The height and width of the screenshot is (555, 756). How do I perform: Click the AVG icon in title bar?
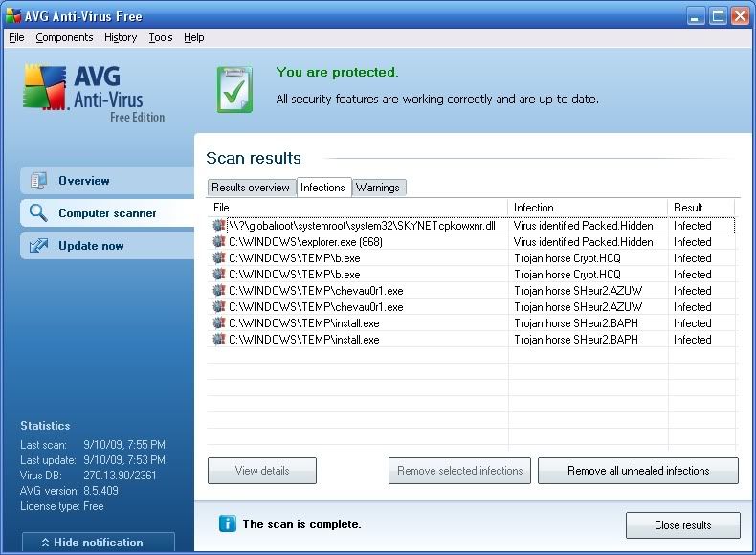click(x=13, y=16)
